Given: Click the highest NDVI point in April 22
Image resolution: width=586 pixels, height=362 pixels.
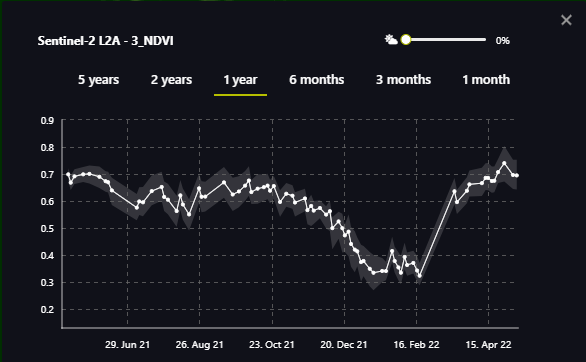Looking at the screenshot, I should (504, 163).
